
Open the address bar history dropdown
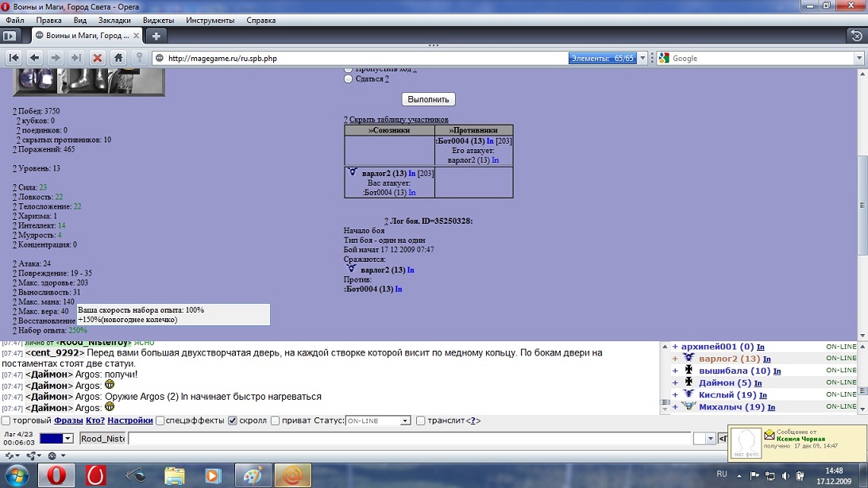tap(642, 58)
